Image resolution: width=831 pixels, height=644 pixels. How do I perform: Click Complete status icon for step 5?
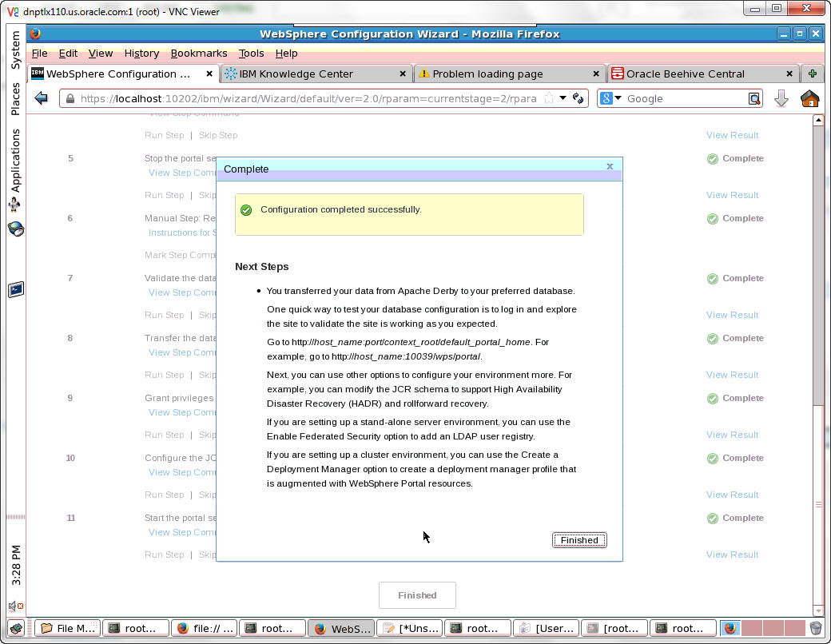[x=713, y=158]
